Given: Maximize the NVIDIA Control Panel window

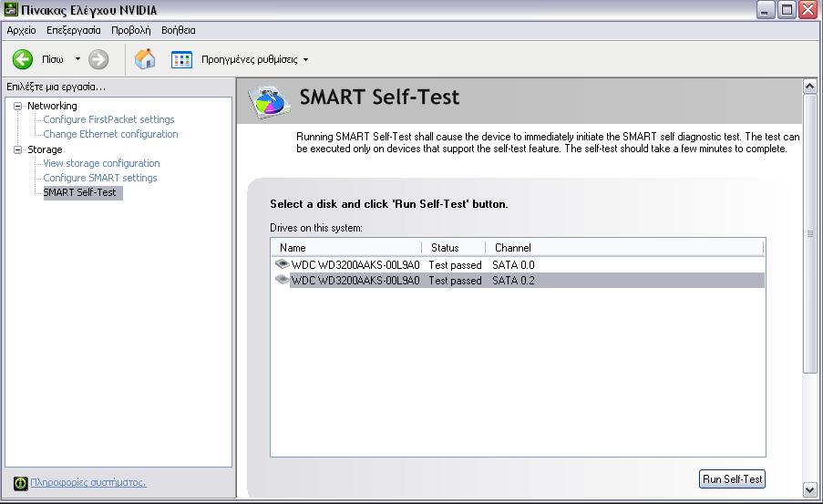Looking at the screenshot, I should pos(787,10).
